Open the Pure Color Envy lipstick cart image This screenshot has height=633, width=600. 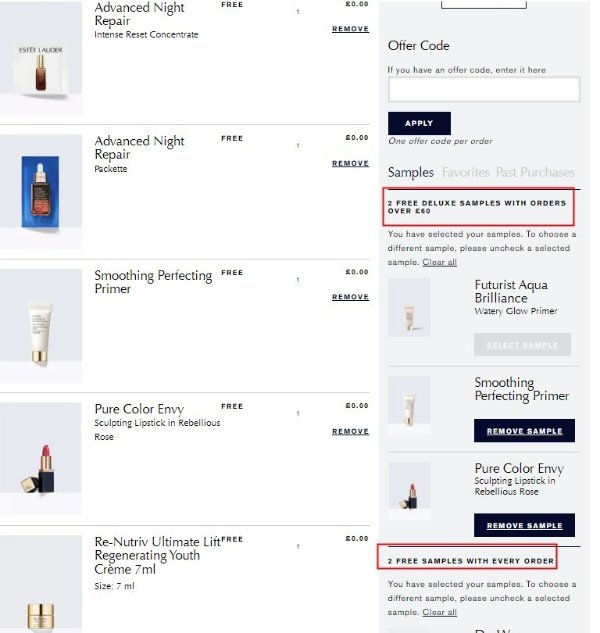[41, 459]
